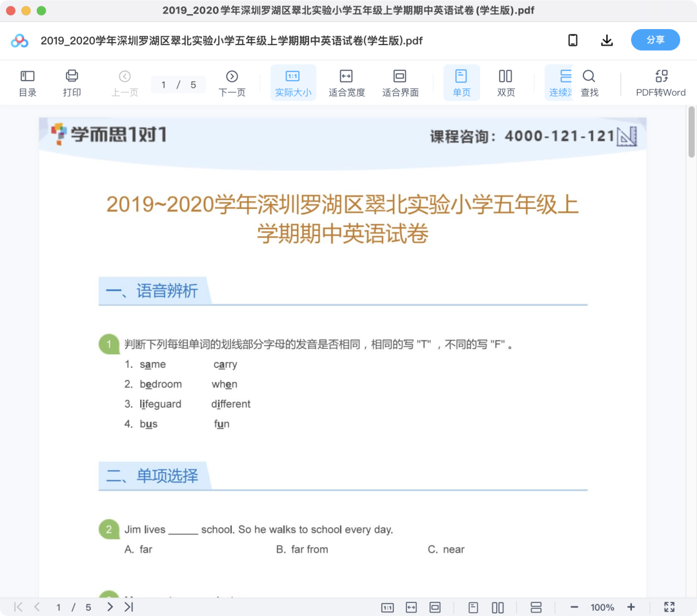
Task: Click the file name text in header bar
Action: 232,41
